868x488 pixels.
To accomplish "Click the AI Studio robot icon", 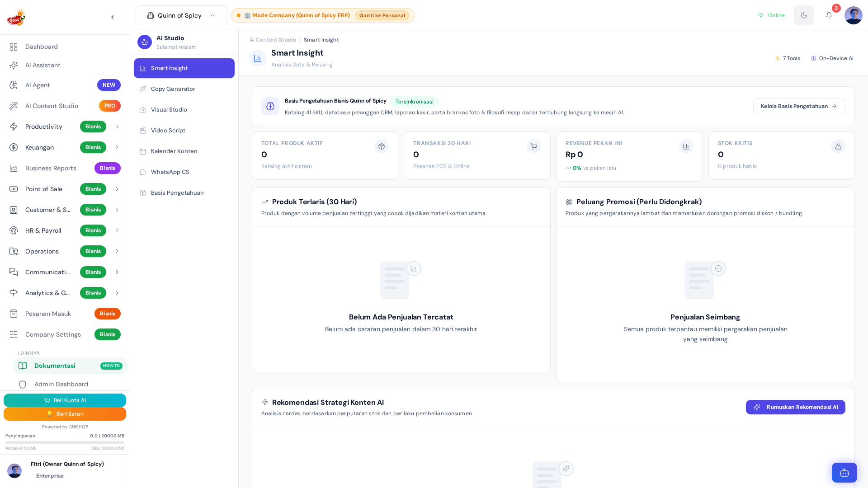I will pos(145,42).
